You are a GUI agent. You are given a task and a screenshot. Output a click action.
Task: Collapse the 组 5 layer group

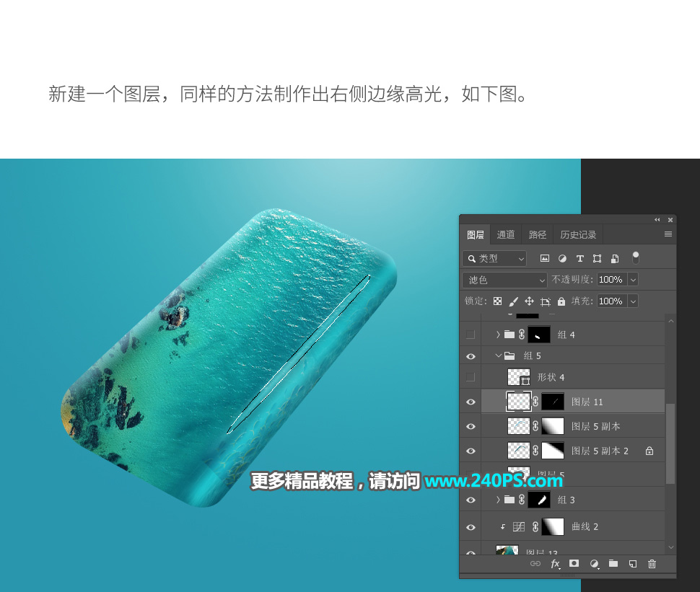tap(498, 355)
